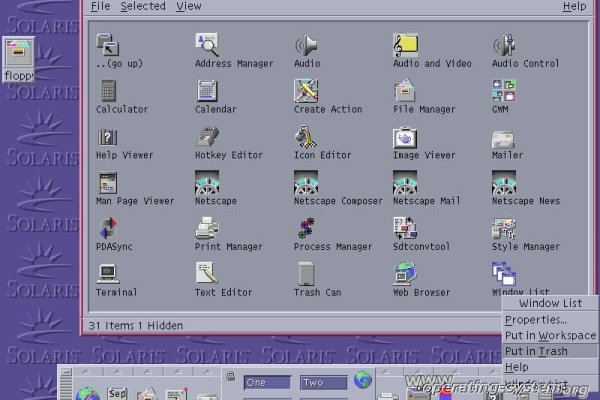Open the File menu
The height and width of the screenshot is (400, 600).
click(99, 6)
